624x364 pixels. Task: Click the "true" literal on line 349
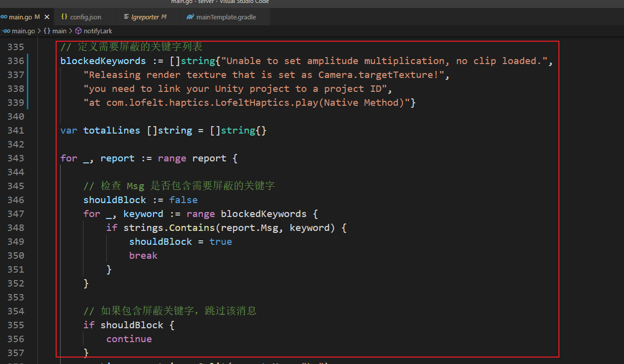[x=221, y=242]
